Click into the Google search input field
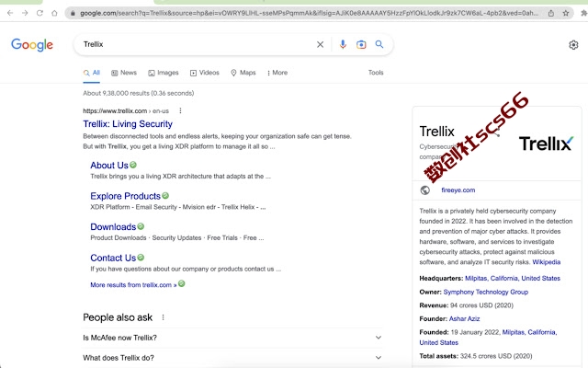Viewport: 588px width, 368px height. [x=197, y=44]
